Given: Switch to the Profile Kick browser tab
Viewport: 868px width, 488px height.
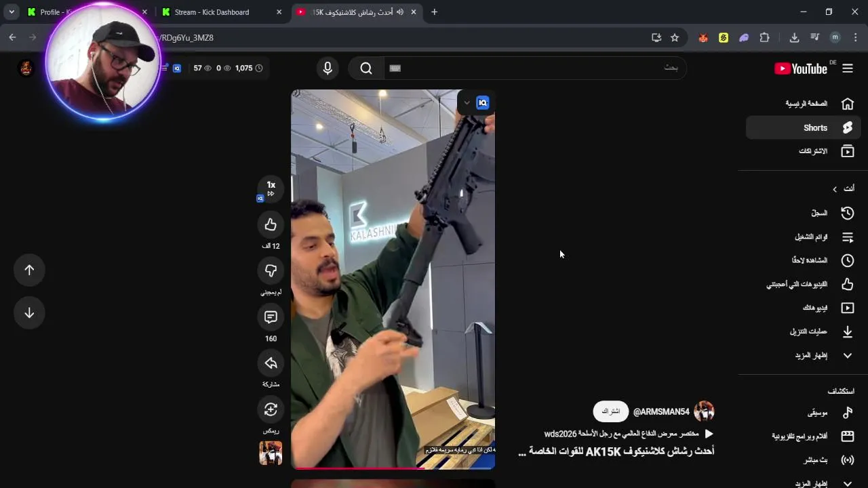Looking at the screenshot, I should [x=87, y=12].
